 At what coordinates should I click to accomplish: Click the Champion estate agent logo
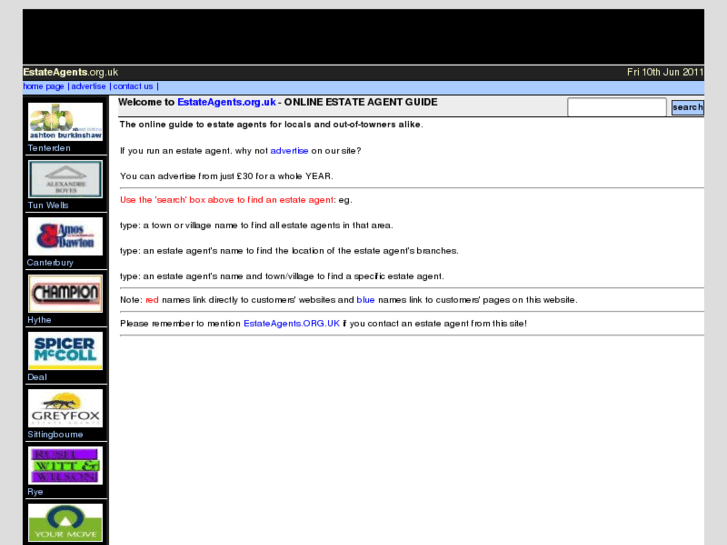point(65,294)
